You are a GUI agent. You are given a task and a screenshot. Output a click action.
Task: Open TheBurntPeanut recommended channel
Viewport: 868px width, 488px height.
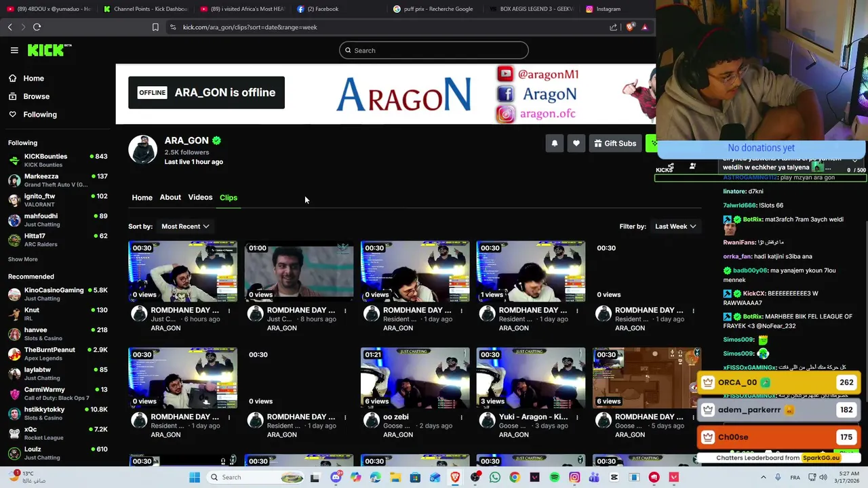(58, 353)
